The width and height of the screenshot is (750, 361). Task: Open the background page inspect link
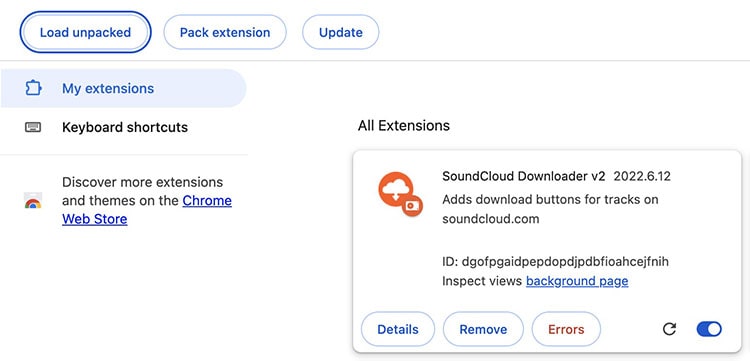pos(577,281)
